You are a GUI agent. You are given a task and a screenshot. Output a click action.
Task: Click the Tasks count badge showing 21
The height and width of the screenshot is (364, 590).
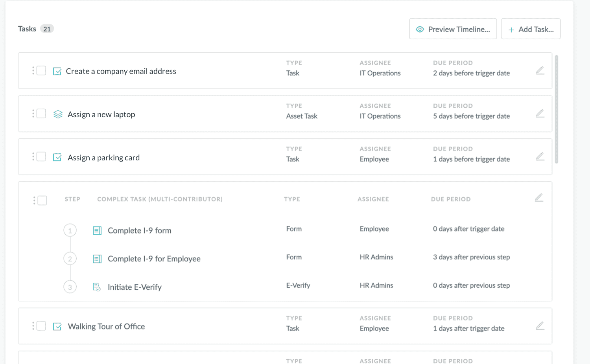click(47, 29)
